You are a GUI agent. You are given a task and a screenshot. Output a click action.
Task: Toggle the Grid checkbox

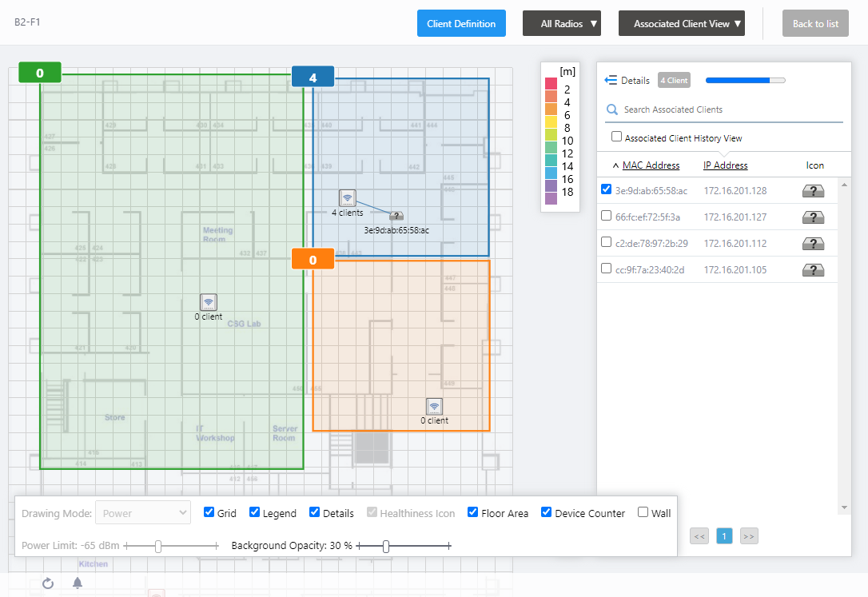209,512
